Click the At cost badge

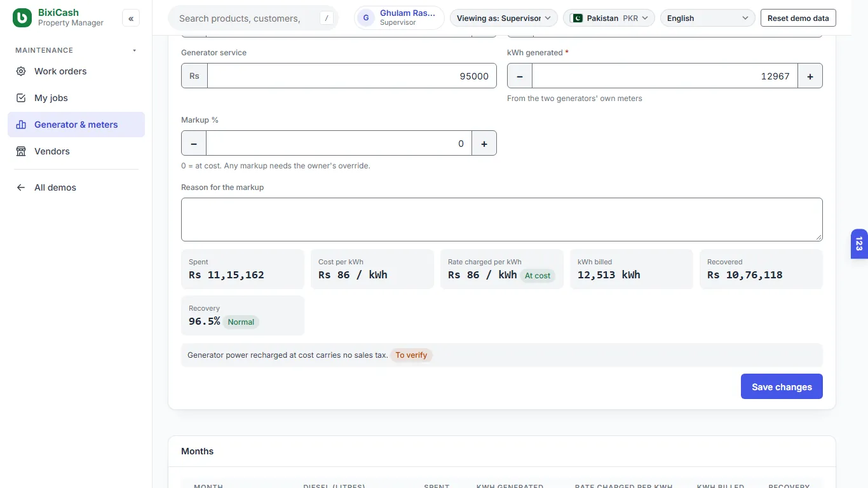538,276
